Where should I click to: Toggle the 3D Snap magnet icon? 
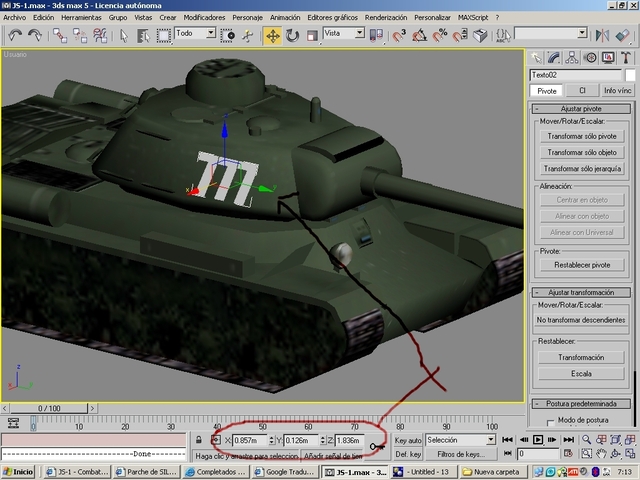click(400, 36)
